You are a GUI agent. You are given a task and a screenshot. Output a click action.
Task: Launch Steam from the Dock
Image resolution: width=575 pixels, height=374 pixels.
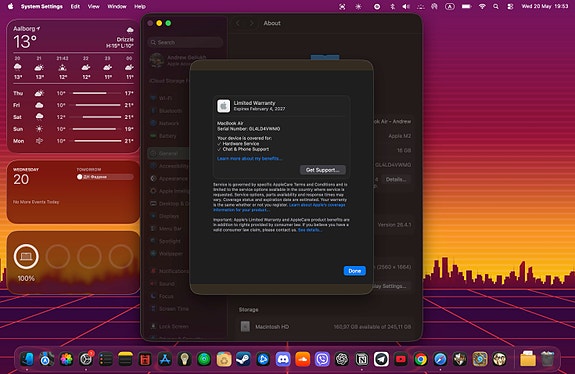[x=243, y=359]
